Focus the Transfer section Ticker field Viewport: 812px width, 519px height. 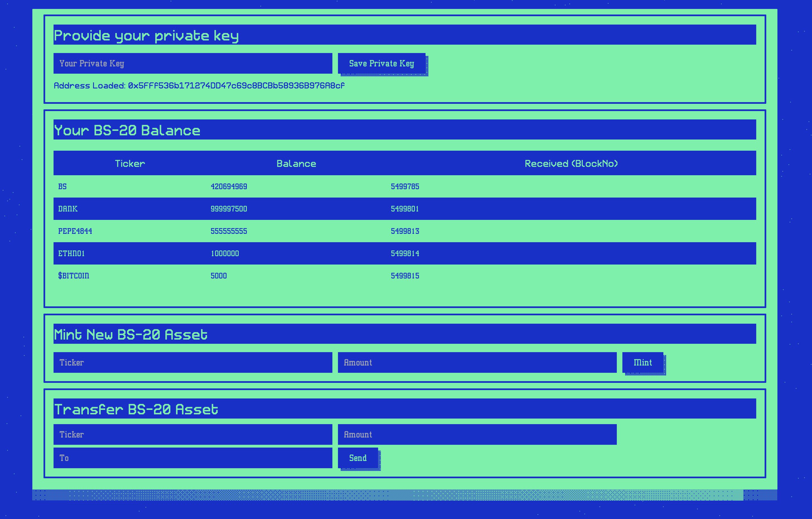coord(193,434)
